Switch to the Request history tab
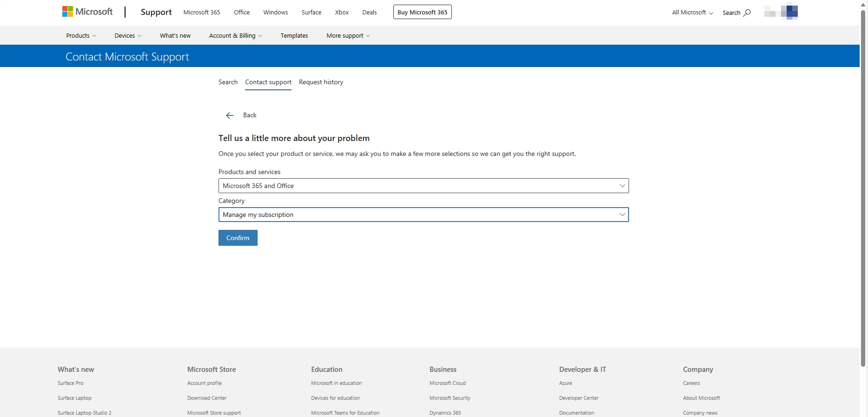Screen dimensions: 868x417 [321, 82]
